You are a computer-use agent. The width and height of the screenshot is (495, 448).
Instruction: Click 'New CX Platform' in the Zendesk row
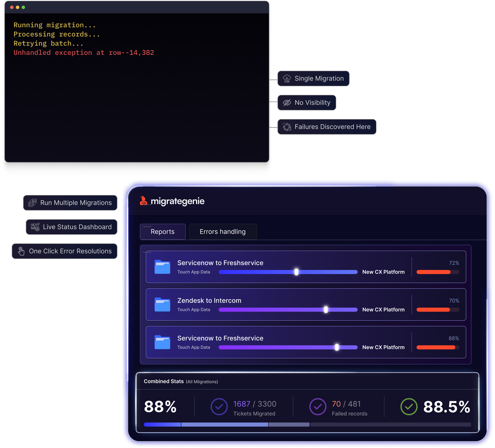pos(383,309)
